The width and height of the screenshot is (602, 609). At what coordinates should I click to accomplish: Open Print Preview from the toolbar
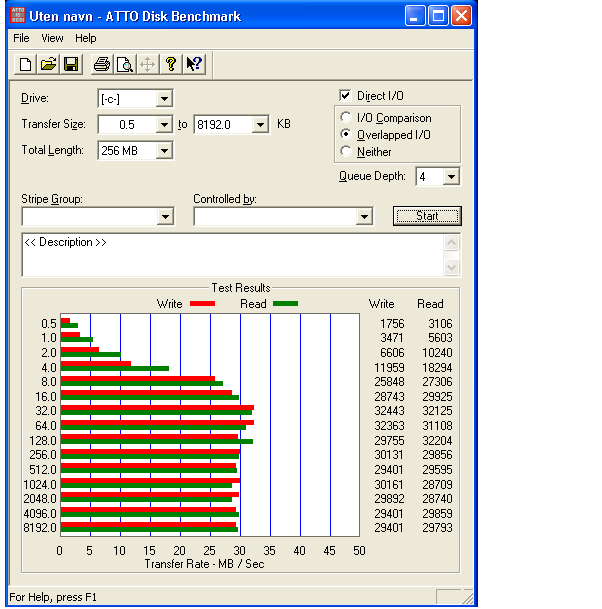tap(125, 64)
